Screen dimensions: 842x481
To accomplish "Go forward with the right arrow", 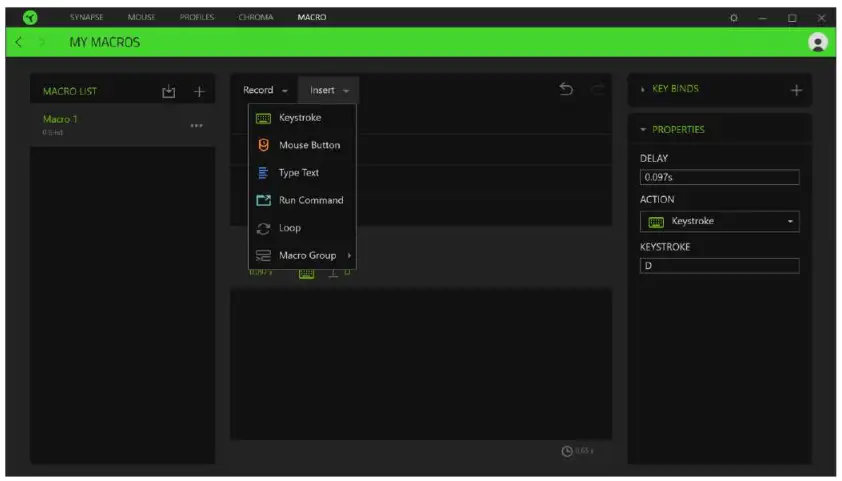I will (42, 42).
